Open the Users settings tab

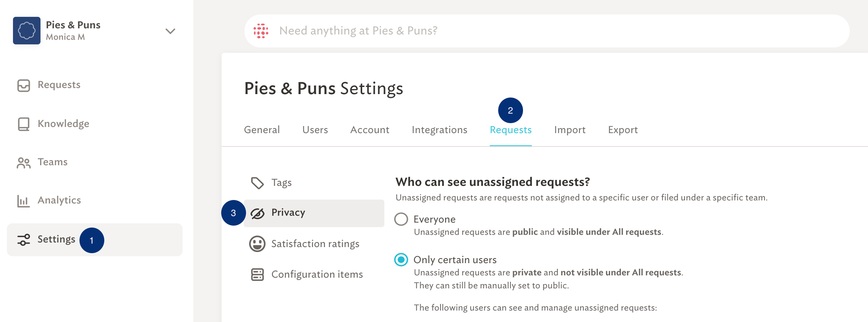315,130
